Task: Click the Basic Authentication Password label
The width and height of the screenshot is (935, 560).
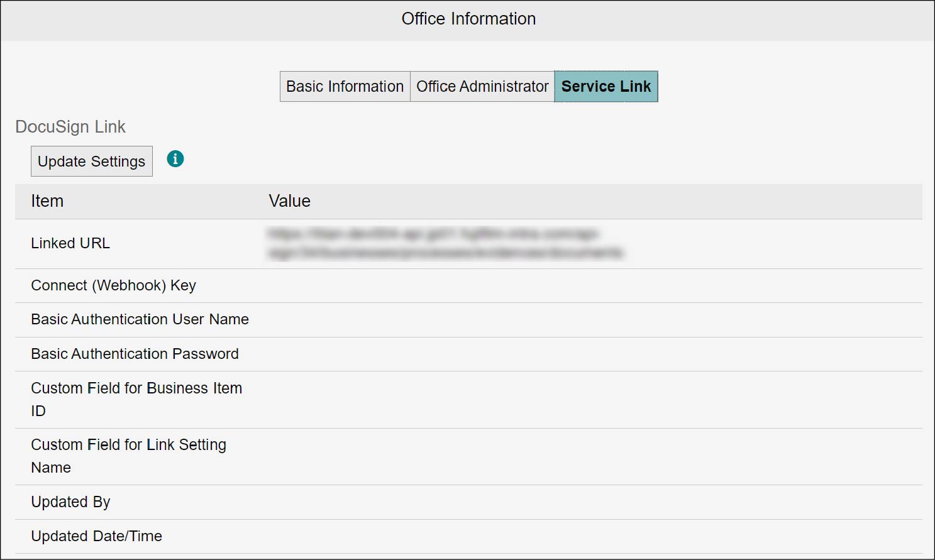Action: (135, 354)
